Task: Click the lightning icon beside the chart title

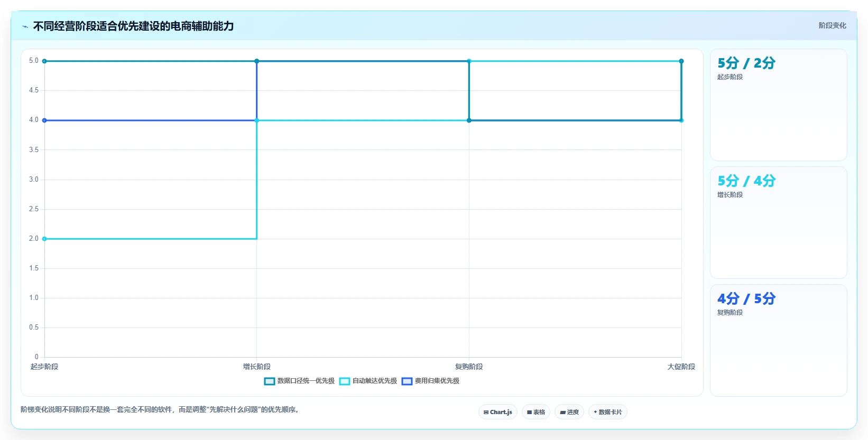Action: (25, 26)
